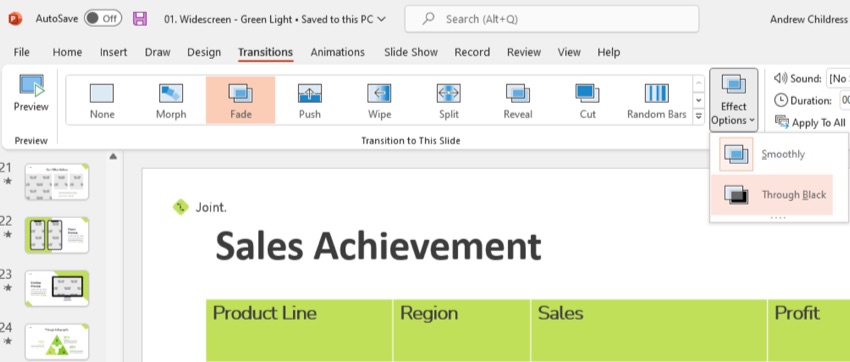Click gallery next row down arrow

tap(699, 100)
